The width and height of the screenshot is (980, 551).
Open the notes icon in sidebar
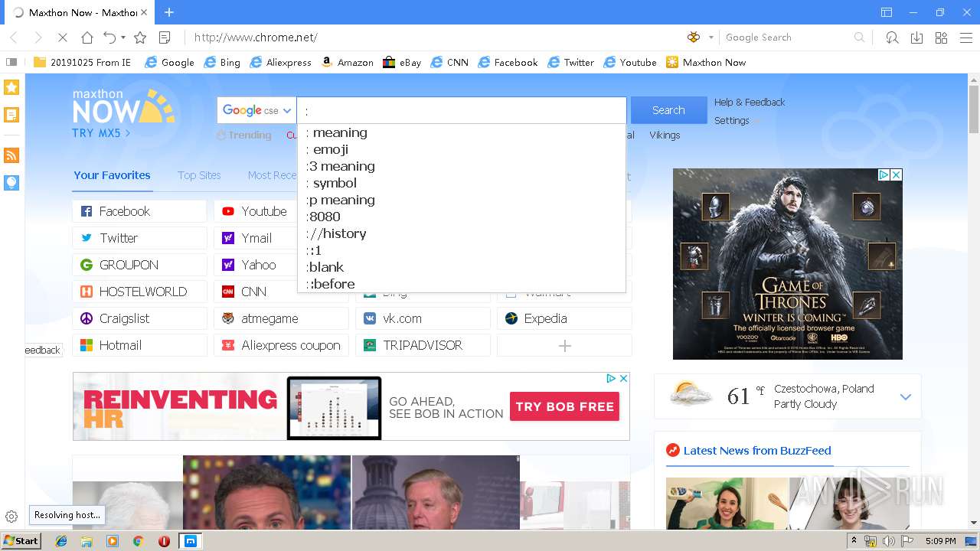coord(11,115)
